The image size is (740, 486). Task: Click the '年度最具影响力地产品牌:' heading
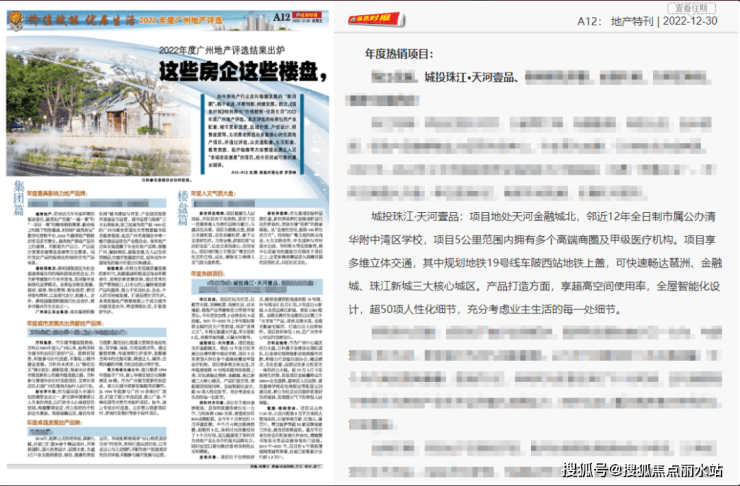(x=57, y=193)
